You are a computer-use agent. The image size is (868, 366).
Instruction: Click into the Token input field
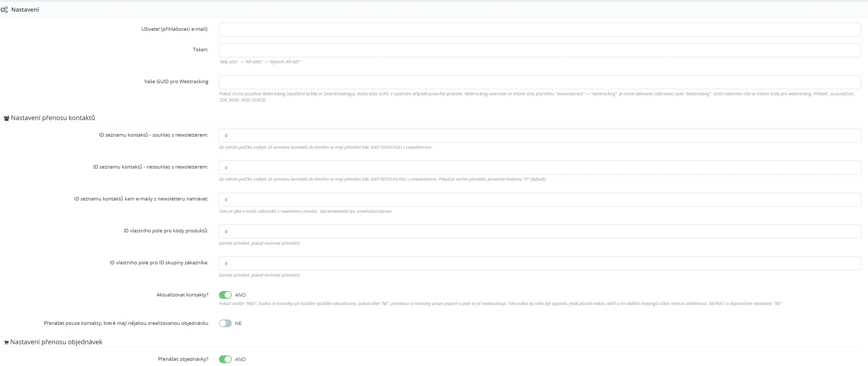point(539,50)
